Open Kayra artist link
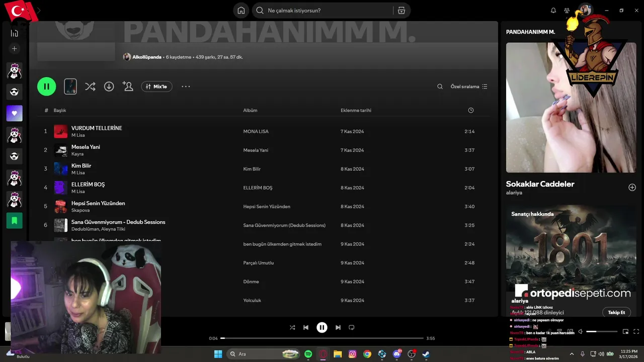644x362 pixels. pos(77,154)
